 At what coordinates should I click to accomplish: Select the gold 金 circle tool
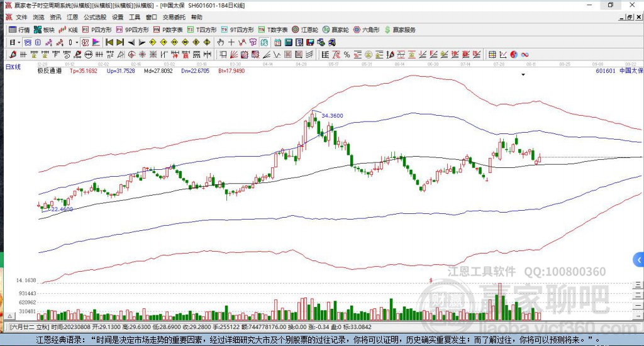[369, 55]
